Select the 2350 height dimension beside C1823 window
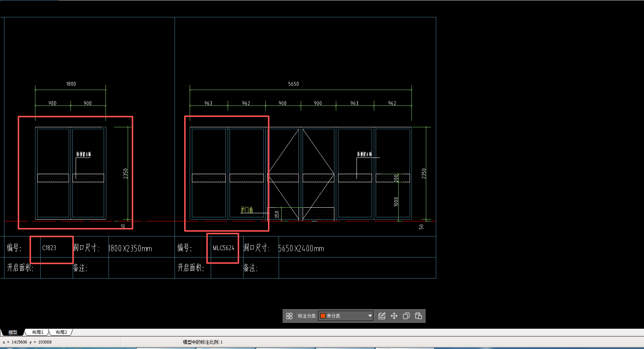This screenshot has width=644, height=349. tap(125, 173)
